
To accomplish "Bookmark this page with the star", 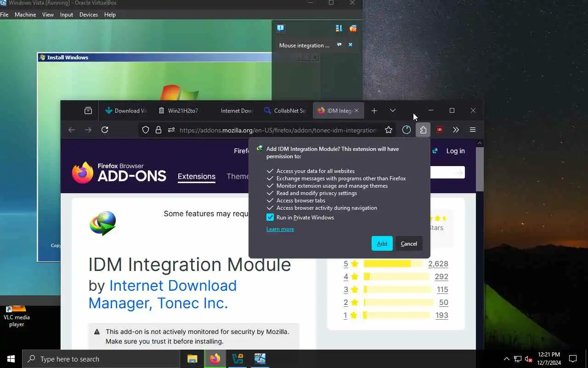I will pyautogui.click(x=389, y=130).
